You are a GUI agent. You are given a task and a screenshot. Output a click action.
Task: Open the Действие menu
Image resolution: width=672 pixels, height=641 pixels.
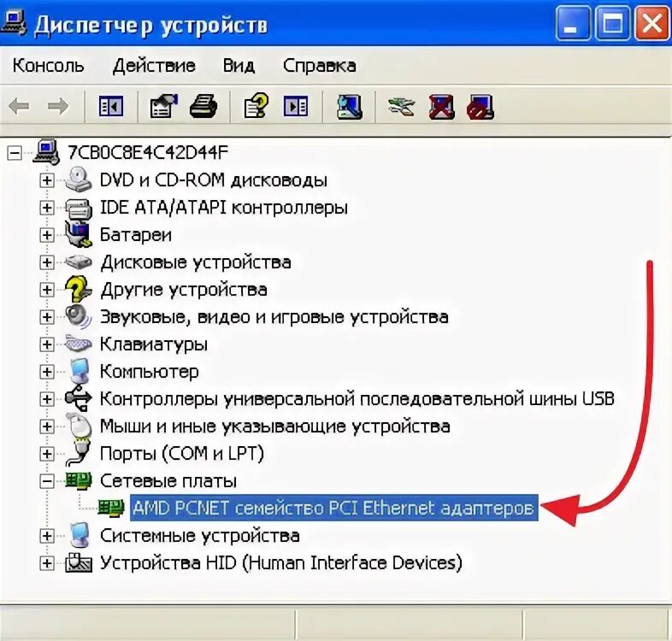[x=154, y=66]
